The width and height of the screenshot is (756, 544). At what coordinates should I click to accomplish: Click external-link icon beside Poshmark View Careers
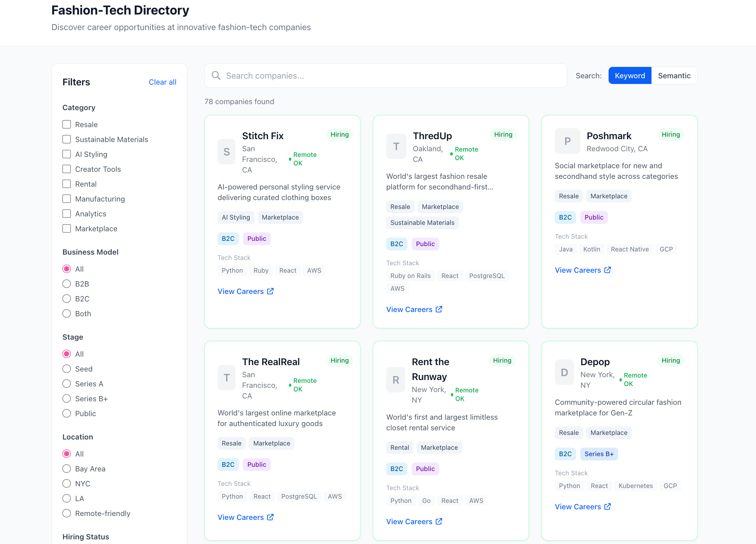click(x=608, y=270)
